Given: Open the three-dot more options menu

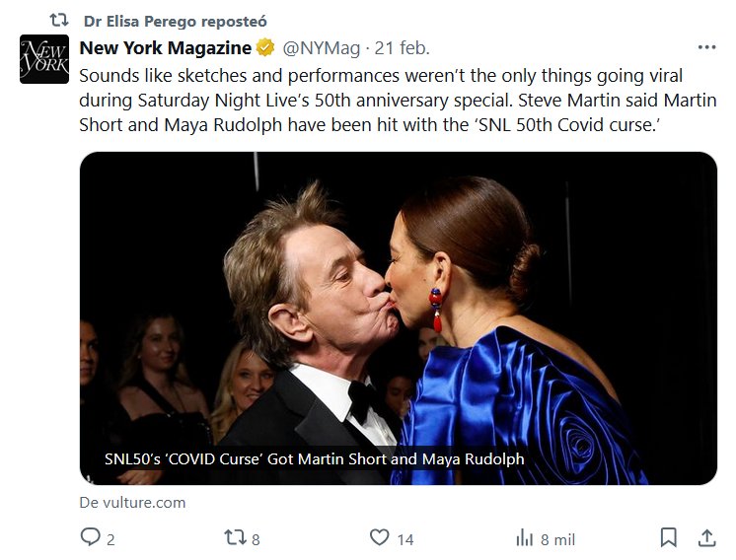Looking at the screenshot, I should 706,47.
